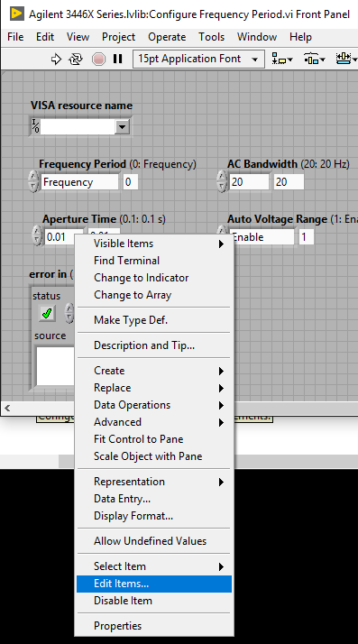Click the left arrow of horizontal scrollbar
This screenshot has width=358, height=644.
[7, 408]
